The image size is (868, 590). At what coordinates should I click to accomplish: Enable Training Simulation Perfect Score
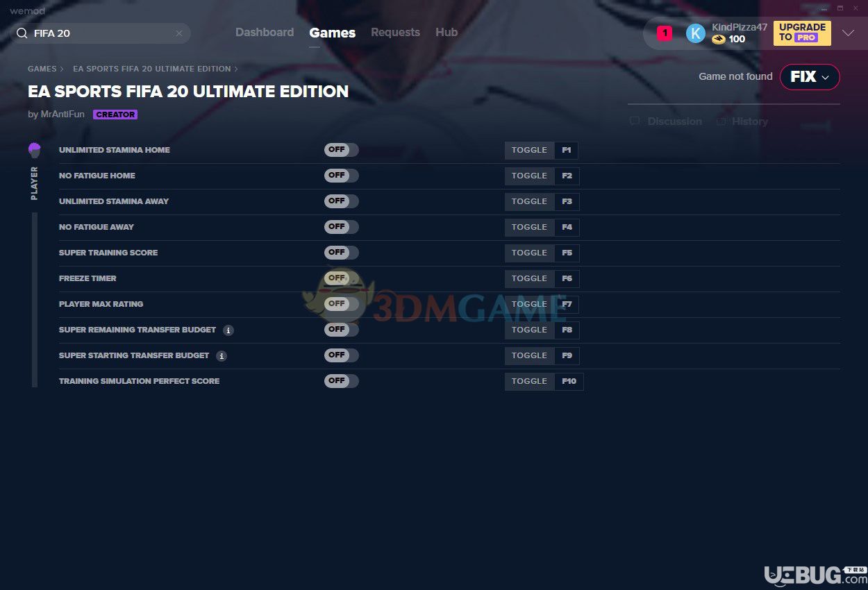pos(342,381)
